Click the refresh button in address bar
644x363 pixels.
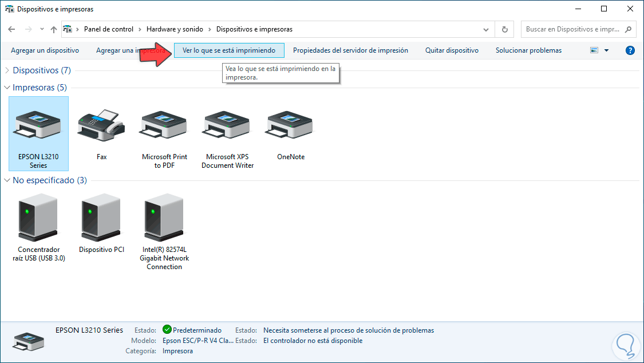pyautogui.click(x=505, y=30)
